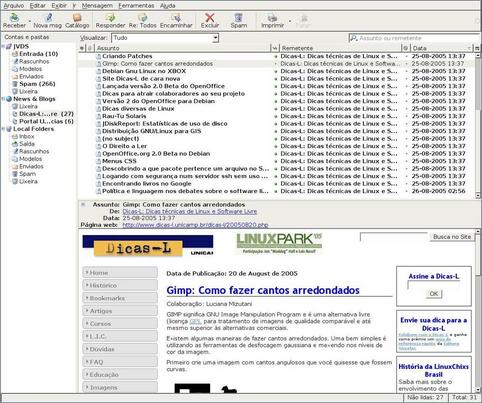The image size is (482, 403).
Task: Open the Catálogo address book icon
Action: point(77,21)
